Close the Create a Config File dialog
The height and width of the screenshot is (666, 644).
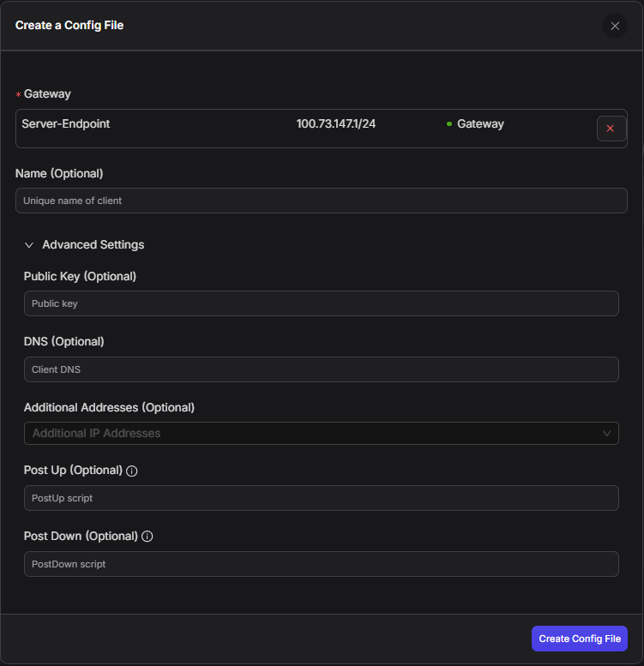[x=614, y=26]
